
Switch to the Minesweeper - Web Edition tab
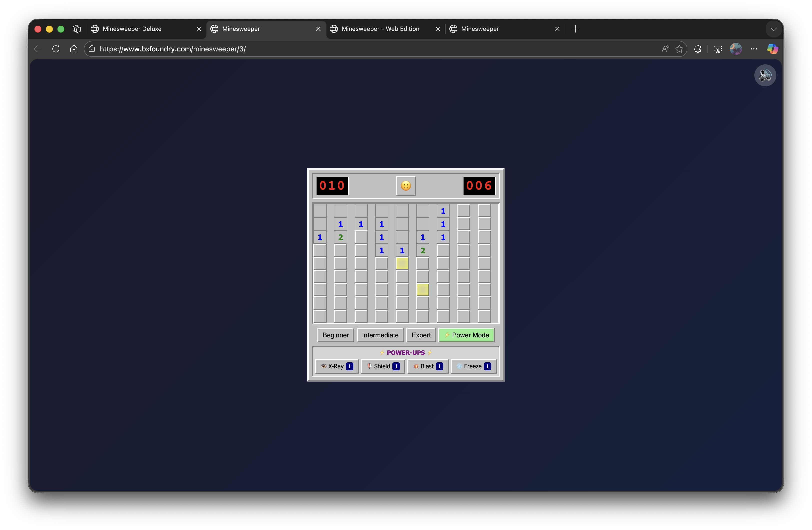(x=380, y=29)
